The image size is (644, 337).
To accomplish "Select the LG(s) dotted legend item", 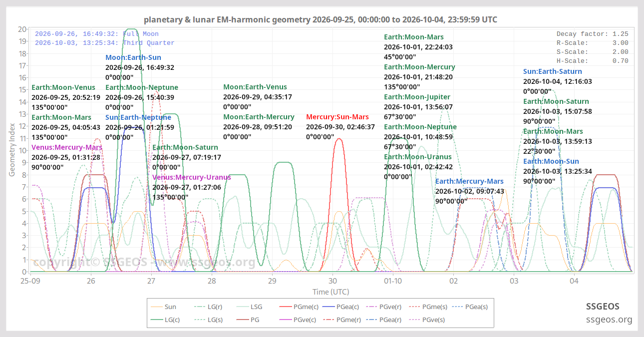I will coord(208,320).
